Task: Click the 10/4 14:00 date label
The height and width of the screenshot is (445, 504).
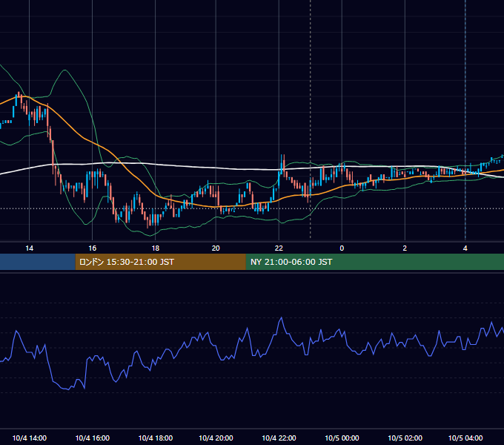Action: pos(29,438)
